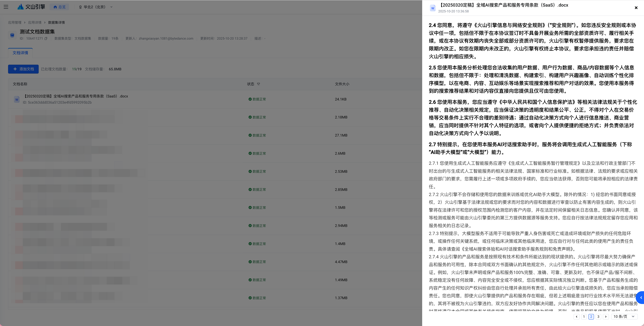Click the Word document icon in first row
Image resolution: width=644 pixels, height=326 pixels.
(17, 99)
